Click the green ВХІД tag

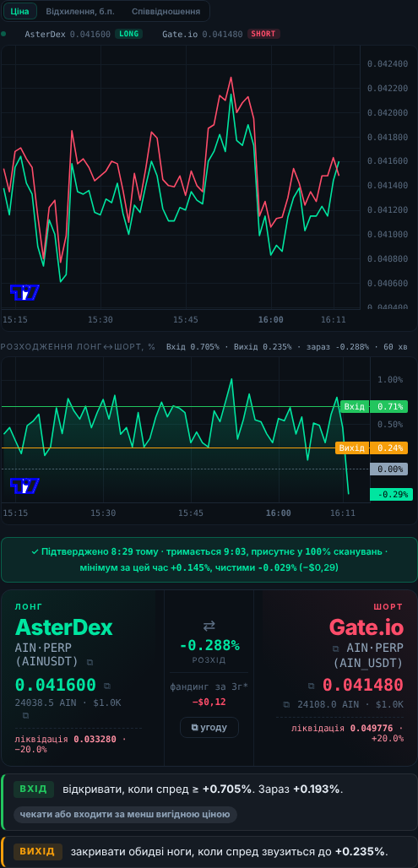[34, 789]
